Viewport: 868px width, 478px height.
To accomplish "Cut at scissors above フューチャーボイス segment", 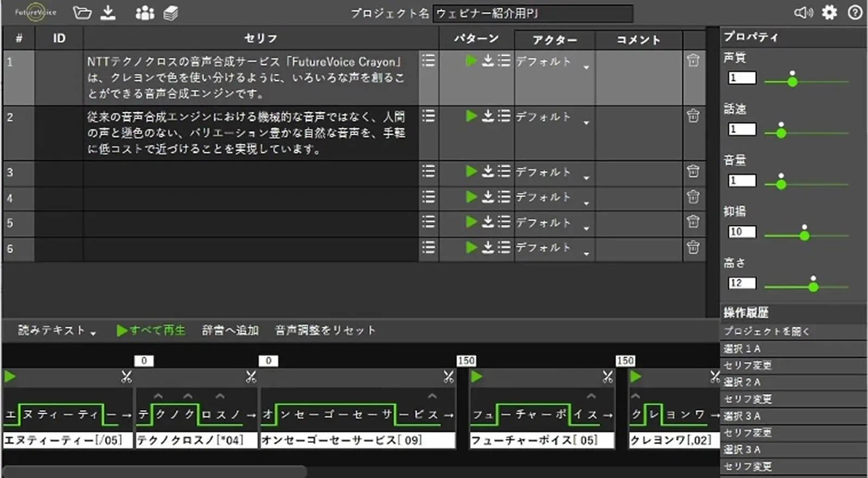I will (608, 376).
